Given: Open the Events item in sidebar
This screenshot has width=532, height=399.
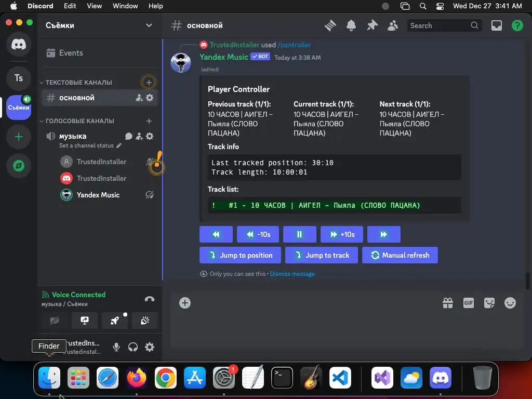Looking at the screenshot, I should point(99,53).
